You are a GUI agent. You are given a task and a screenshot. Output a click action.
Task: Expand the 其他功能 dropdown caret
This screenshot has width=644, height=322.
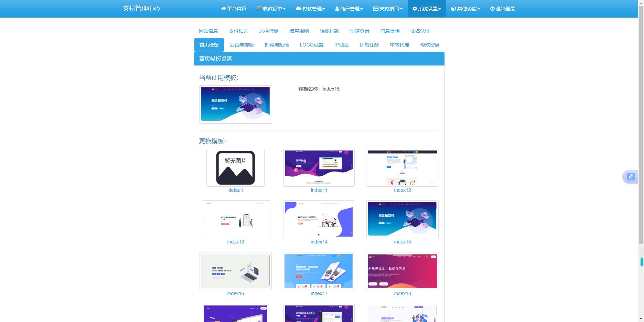[479, 9]
